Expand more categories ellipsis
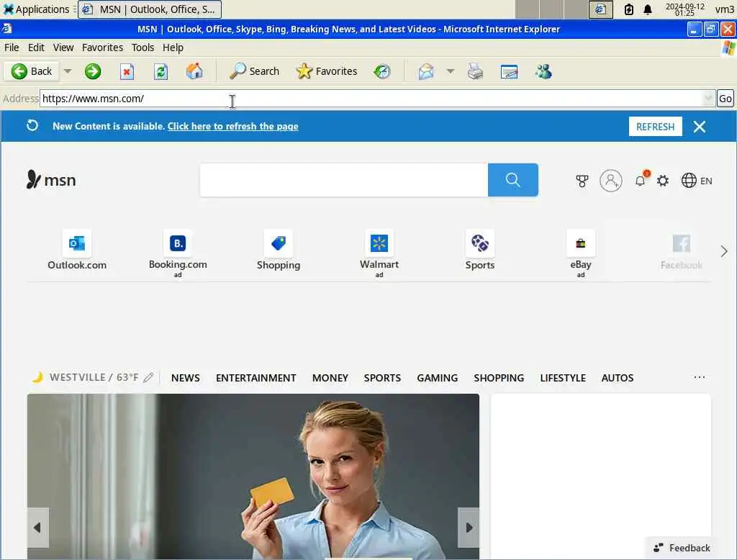737x560 pixels. coord(700,377)
